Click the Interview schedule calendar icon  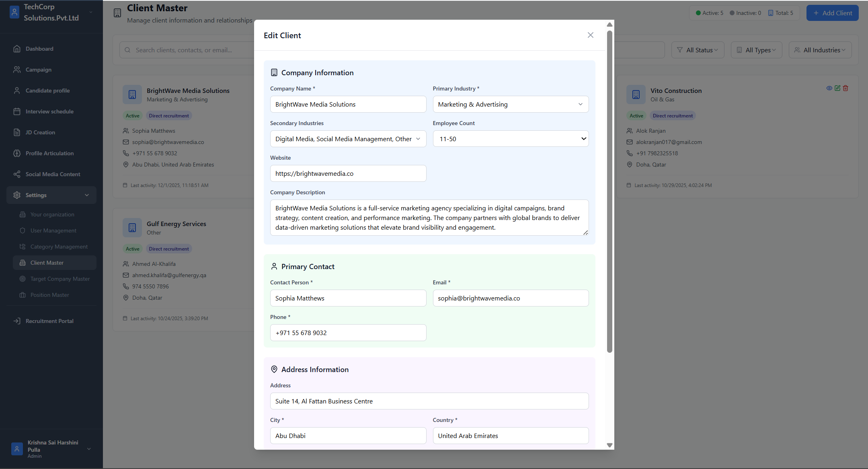coord(16,111)
